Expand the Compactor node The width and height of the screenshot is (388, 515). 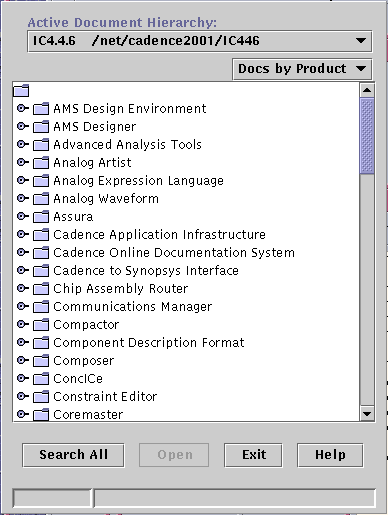click(23, 324)
